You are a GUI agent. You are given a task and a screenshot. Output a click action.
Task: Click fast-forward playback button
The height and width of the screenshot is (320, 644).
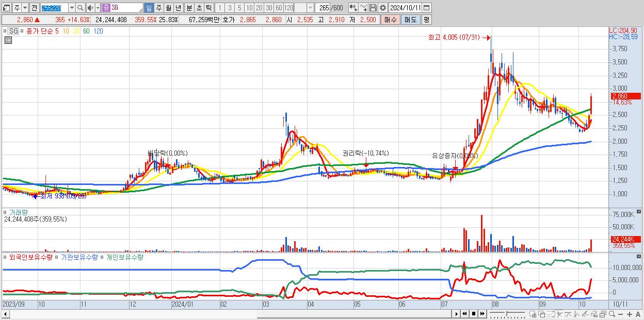click(482, 314)
